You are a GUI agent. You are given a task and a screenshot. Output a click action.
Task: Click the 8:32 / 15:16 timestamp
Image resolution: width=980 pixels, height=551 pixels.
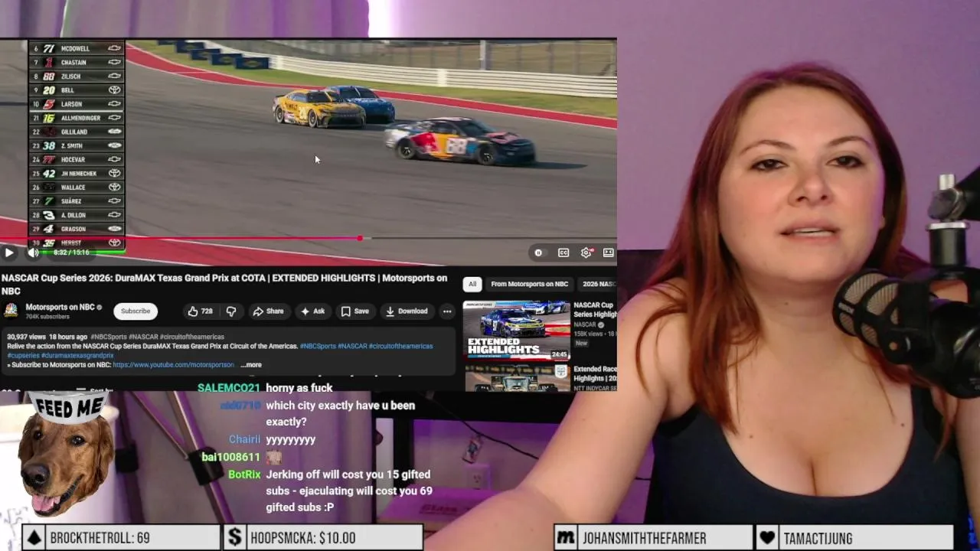click(x=70, y=253)
